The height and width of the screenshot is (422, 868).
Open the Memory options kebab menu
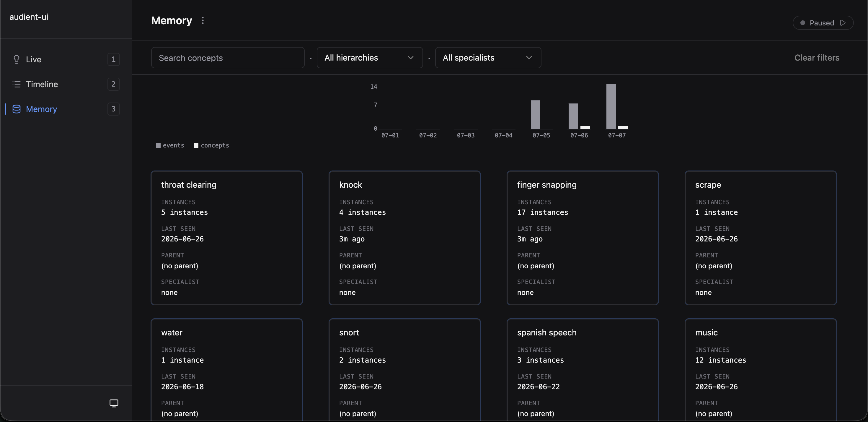click(x=203, y=21)
